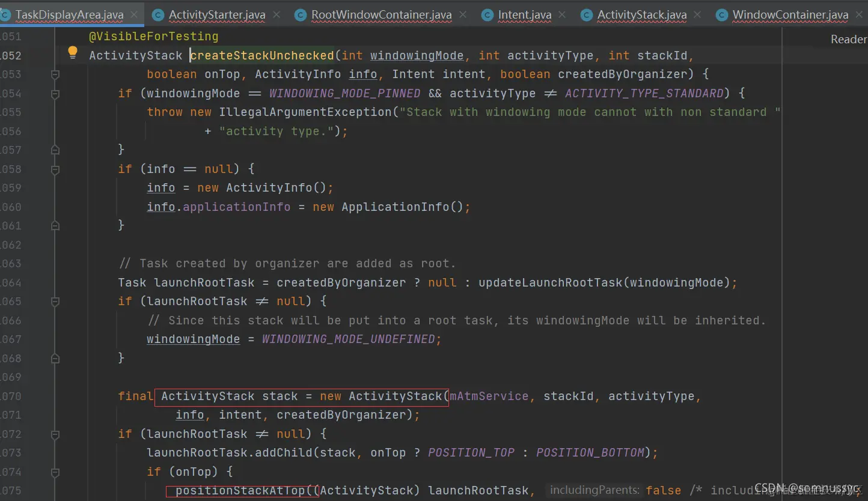Click the mAtmService argument
Viewport: 868px width, 501px height.
pos(489,396)
